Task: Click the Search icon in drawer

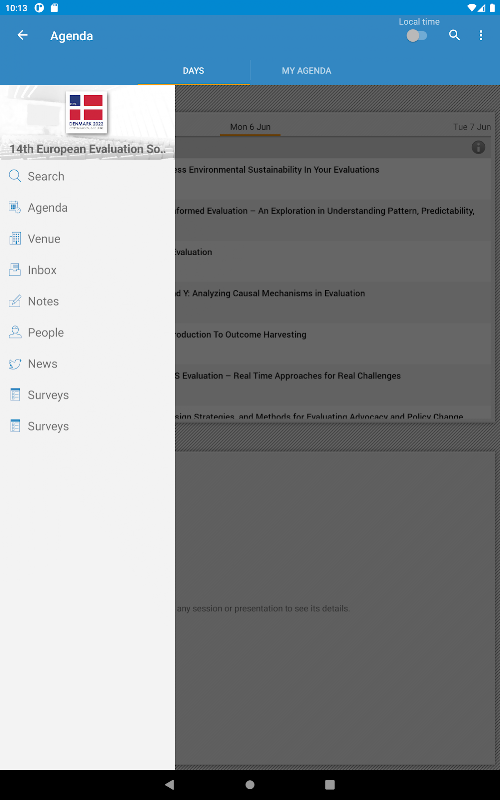Action: (15, 177)
